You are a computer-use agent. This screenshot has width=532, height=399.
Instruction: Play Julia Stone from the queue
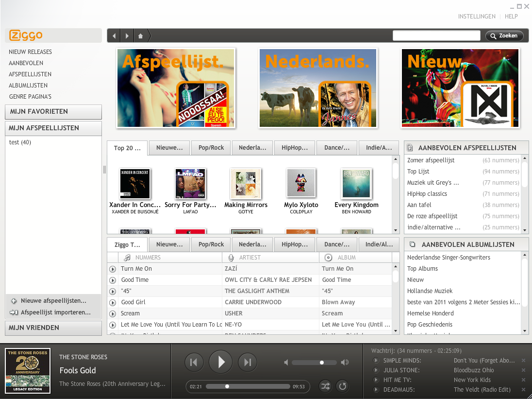[376, 370]
